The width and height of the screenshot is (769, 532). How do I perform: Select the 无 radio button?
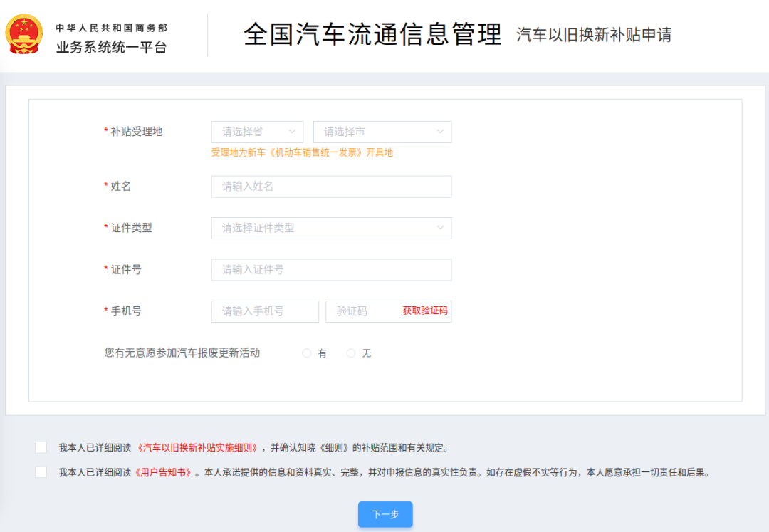pyautogui.click(x=350, y=353)
